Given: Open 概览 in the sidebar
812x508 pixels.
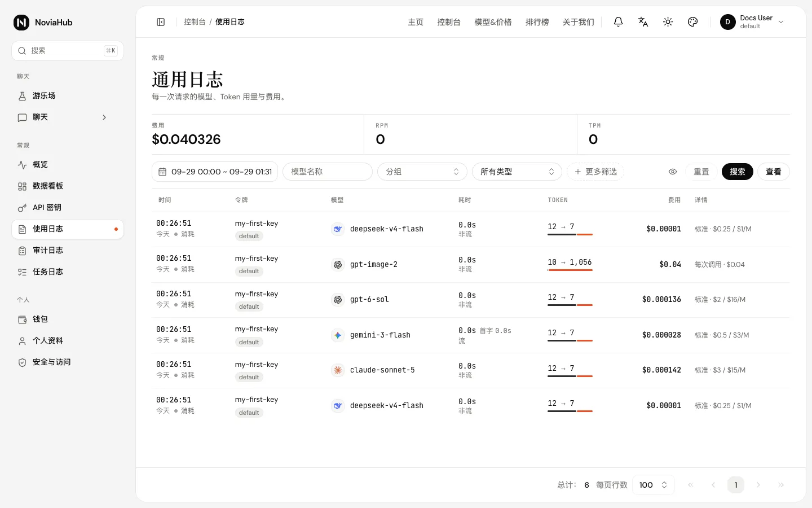Looking at the screenshot, I should (x=68, y=165).
